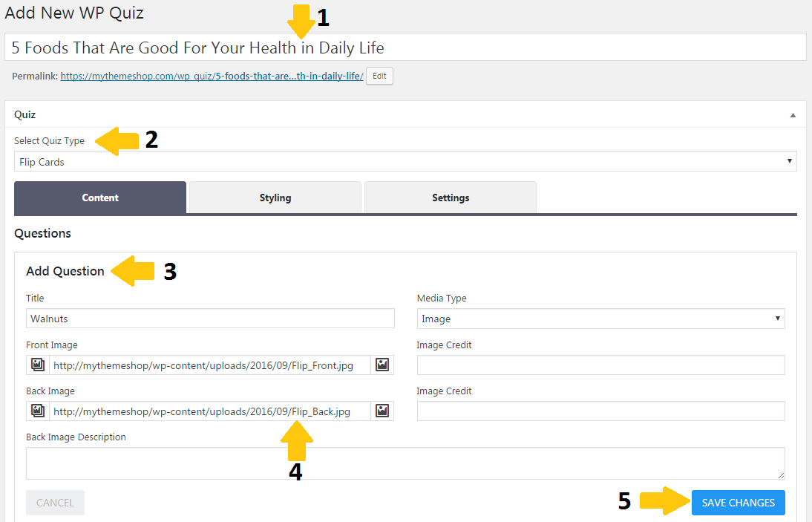Collapse the Quiz panel via its arrow
This screenshot has height=522, width=812.
tap(793, 114)
